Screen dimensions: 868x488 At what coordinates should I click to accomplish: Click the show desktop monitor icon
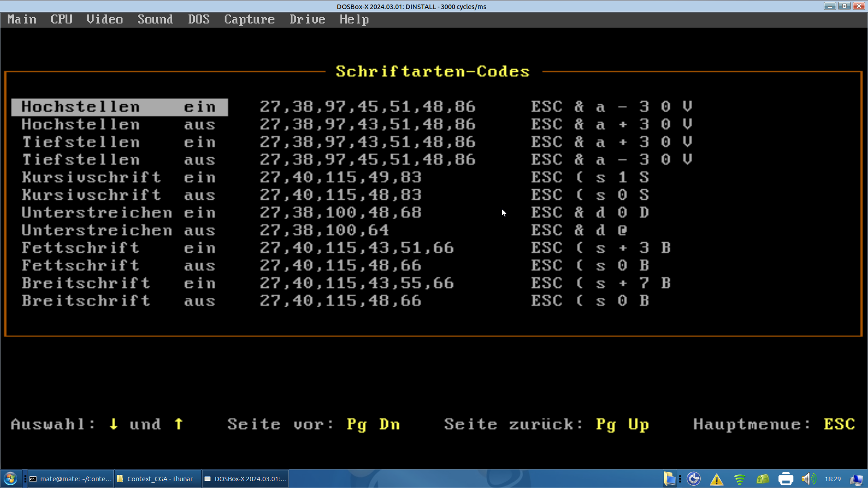point(856,479)
